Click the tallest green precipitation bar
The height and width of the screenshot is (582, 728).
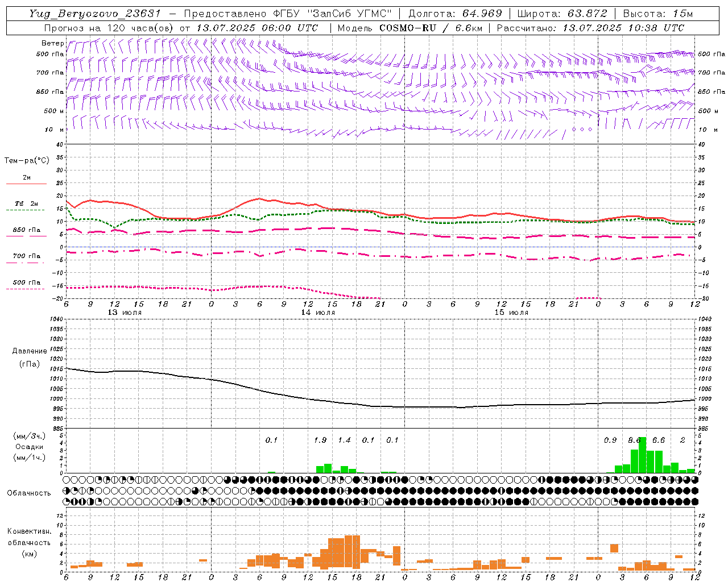[x=643, y=455]
